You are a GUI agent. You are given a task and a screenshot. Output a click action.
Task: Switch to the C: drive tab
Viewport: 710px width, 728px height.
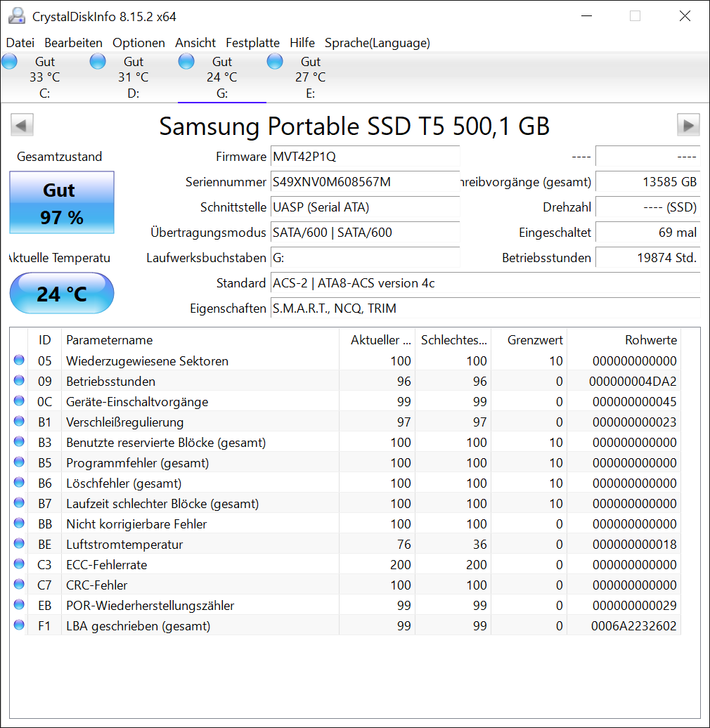pos(44,77)
